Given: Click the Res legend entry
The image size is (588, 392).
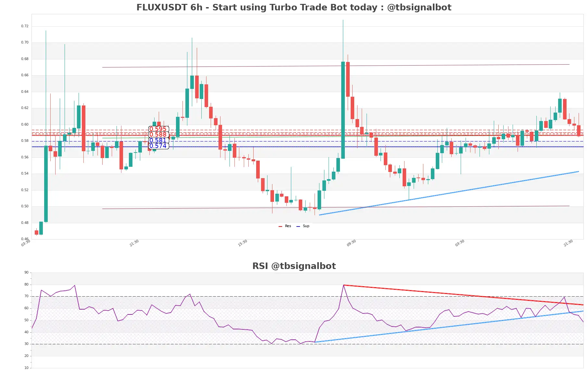Looking at the screenshot, I should point(285,226).
